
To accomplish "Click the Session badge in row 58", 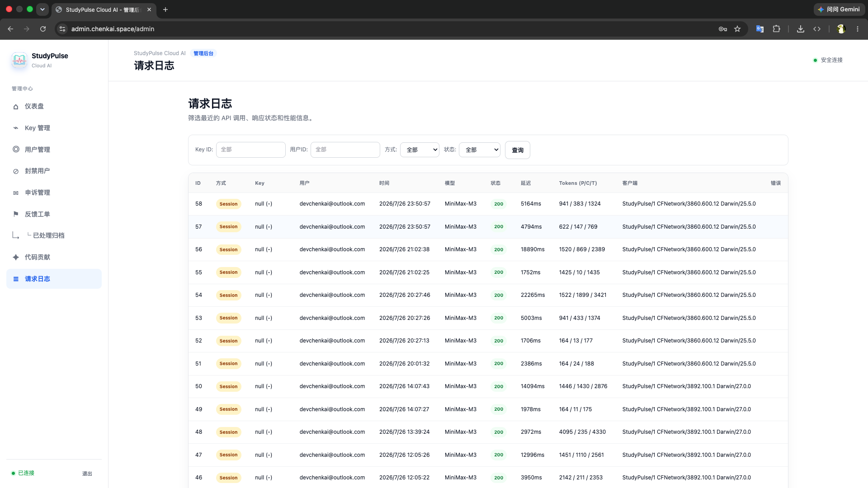I will pos(228,204).
